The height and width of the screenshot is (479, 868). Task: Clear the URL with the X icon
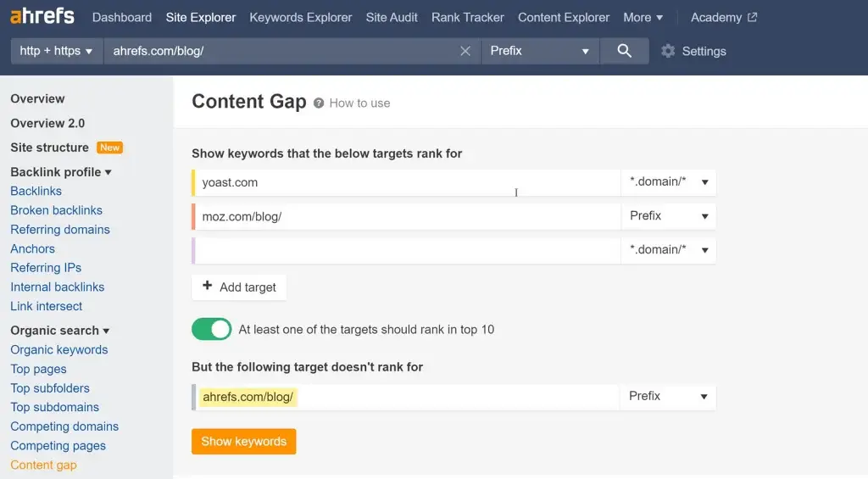click(465, 51)
